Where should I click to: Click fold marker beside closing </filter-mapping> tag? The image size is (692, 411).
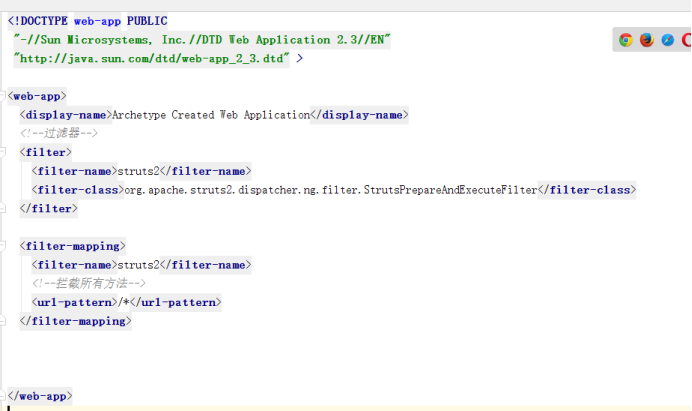(x=2, y=321)
